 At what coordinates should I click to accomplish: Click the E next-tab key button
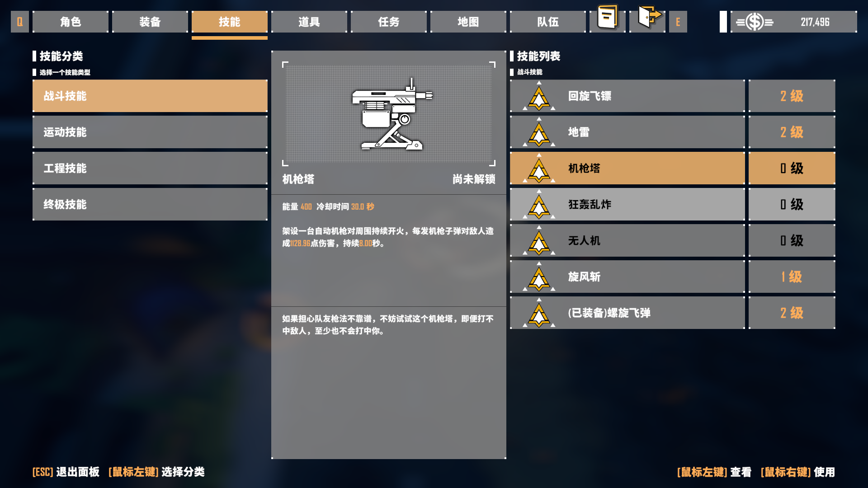[x=678, y=22]
